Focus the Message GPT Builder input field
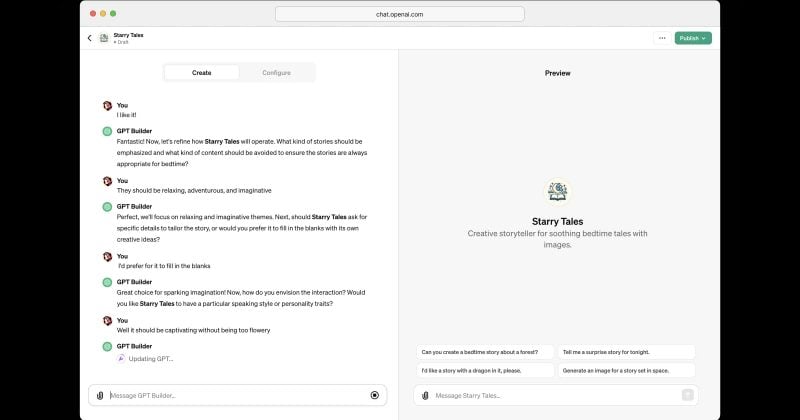Image resolution: width=800 pixels, height=420 pixels. [237, 396]
